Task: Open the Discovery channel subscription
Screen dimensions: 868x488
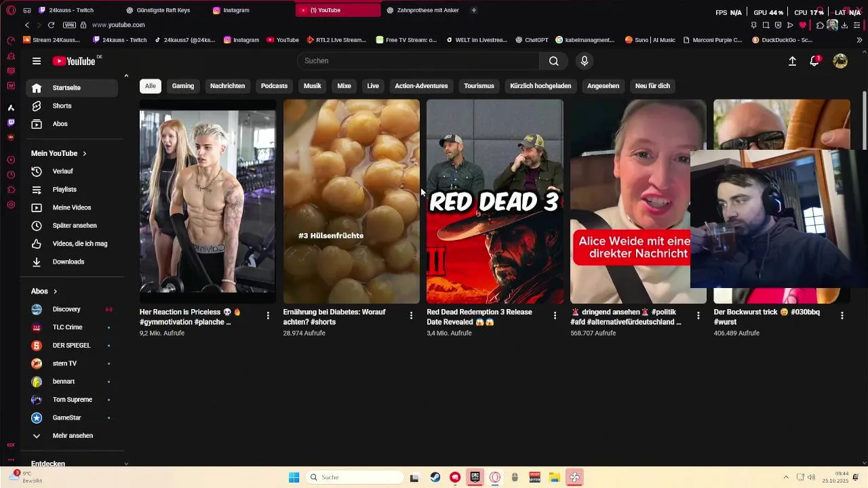Action: click(x=72, y=309)
